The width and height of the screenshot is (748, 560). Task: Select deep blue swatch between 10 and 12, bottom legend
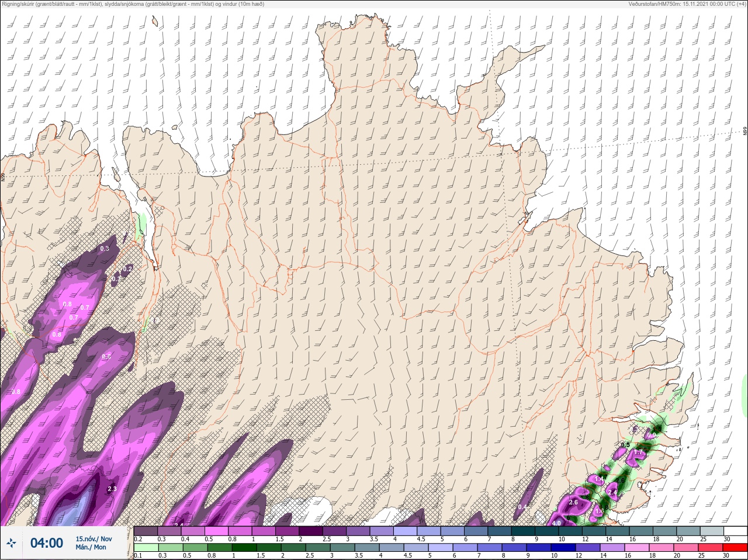pyautogui.click(x=563, y=547)
